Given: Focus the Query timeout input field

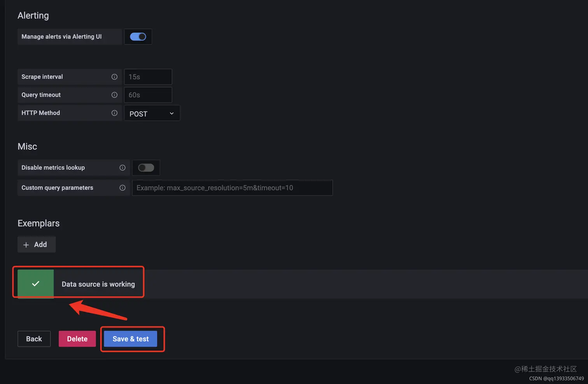Looking at the screenshot, I should [x=148, y=95].
